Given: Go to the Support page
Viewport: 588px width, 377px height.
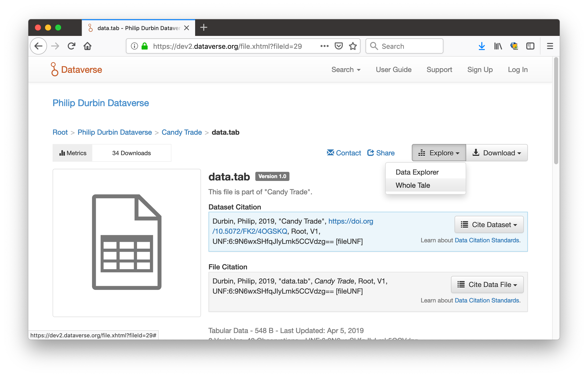Looking at the screenshot, I should click(439, 70).
